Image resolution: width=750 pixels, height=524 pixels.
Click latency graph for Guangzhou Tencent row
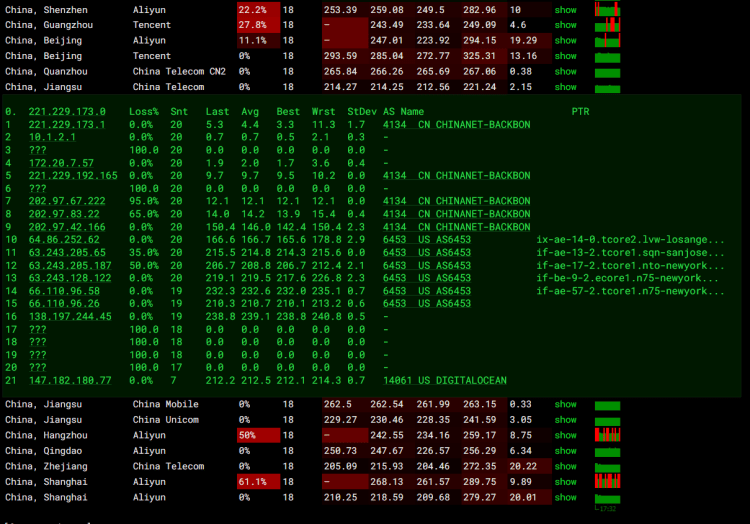tap(607, 25)
